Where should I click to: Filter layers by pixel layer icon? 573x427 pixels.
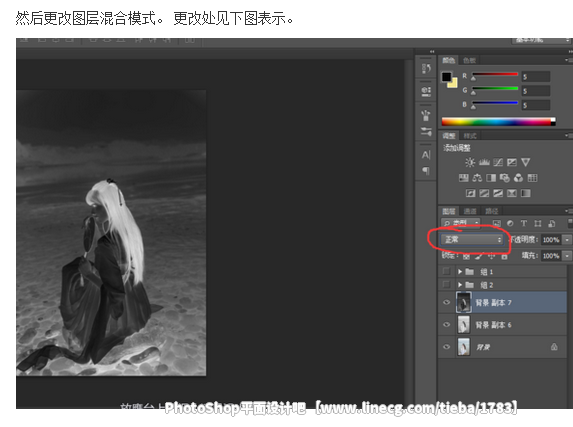tap(497, 223)
